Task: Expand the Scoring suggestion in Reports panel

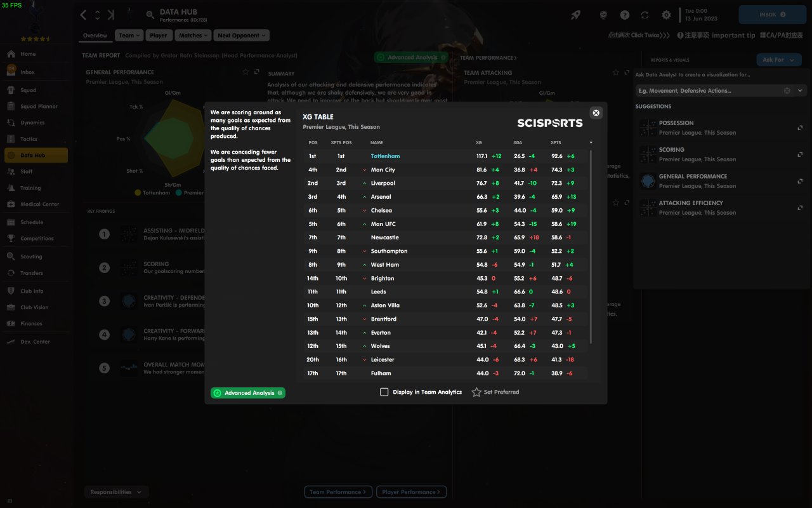Action: tap(800, 154)
